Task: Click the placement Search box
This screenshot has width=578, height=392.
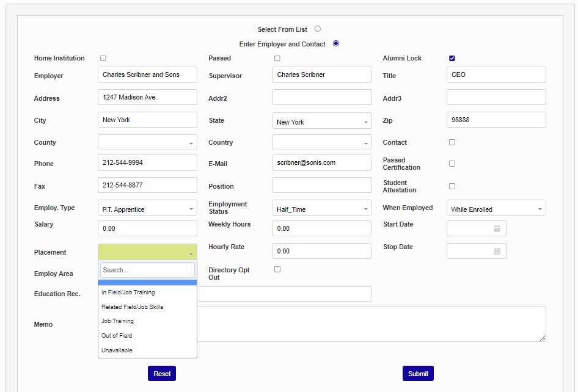Action: 147,270
